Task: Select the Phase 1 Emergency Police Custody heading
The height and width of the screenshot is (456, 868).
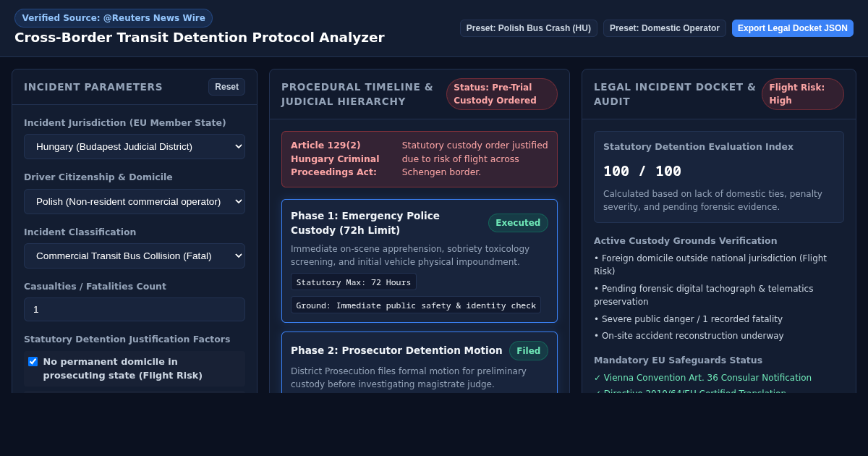Action: (x=365, y=223)
